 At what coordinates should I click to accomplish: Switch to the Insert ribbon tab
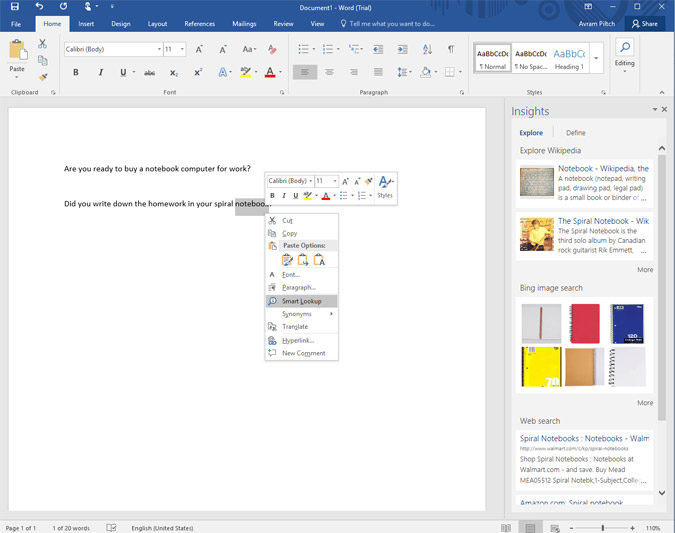pyautogui.click(x=86, y=23)
